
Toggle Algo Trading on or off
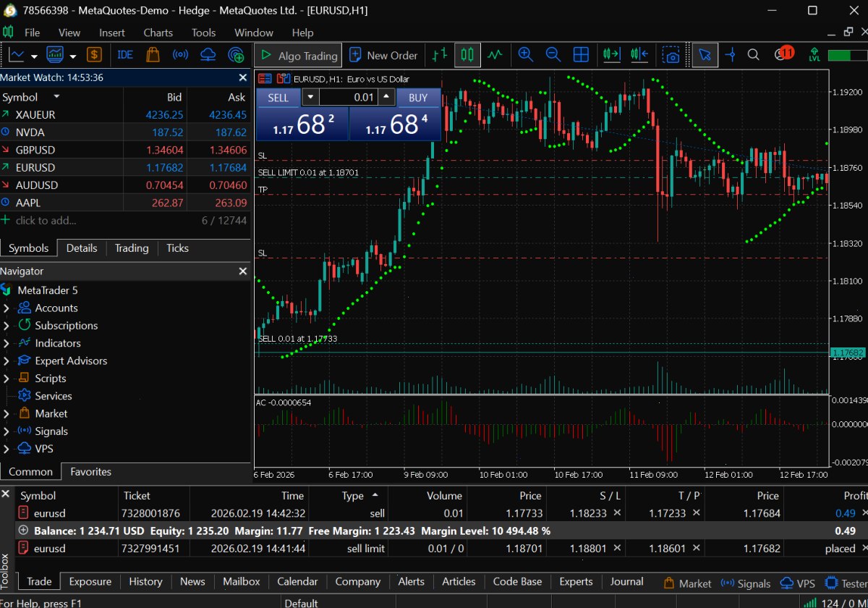click(299, 55)
